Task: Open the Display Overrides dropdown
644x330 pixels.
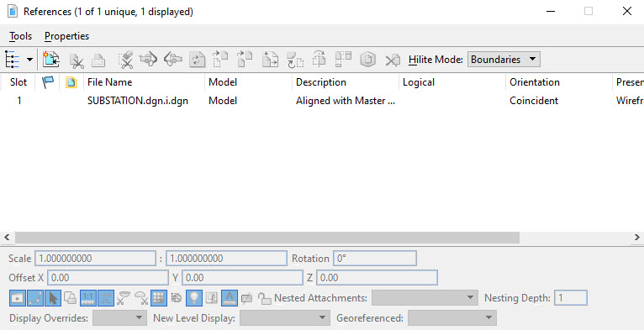Action: pyautogui.click(x=119, y=318)
